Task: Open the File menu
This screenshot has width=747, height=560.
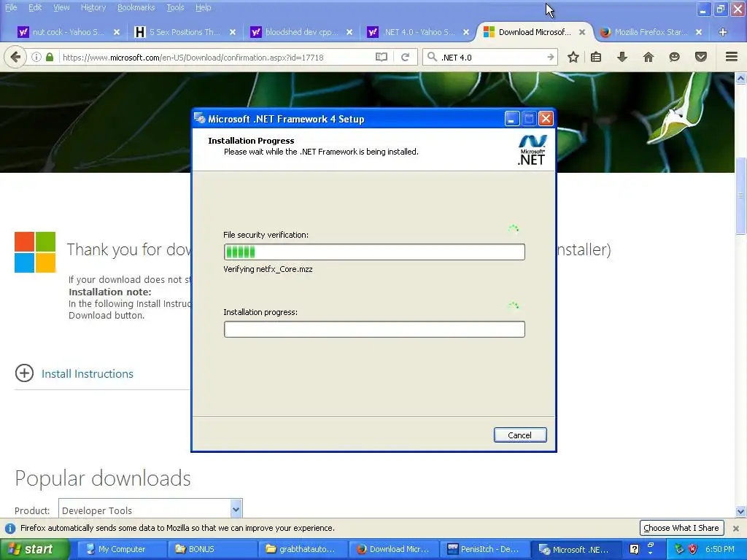Action: coord(11,7)
